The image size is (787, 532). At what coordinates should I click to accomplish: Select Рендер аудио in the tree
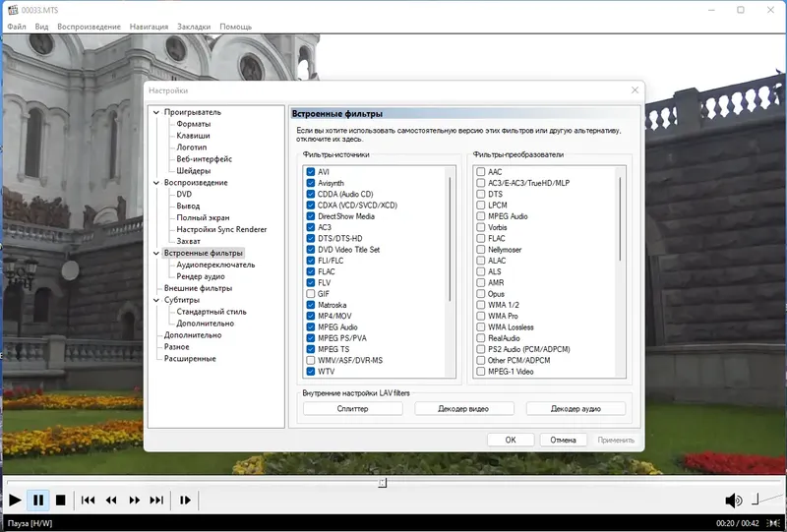(x=201, y=276)
